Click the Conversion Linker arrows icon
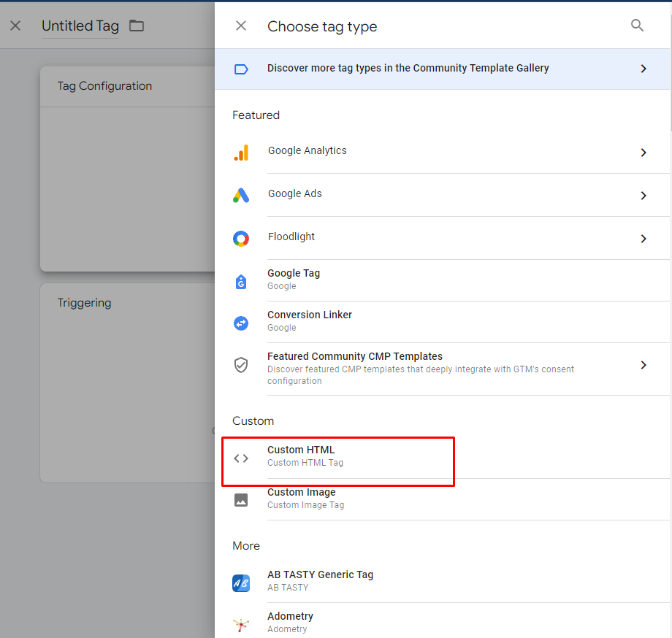This screenshot has height=638, width=672. coord(241,323)
